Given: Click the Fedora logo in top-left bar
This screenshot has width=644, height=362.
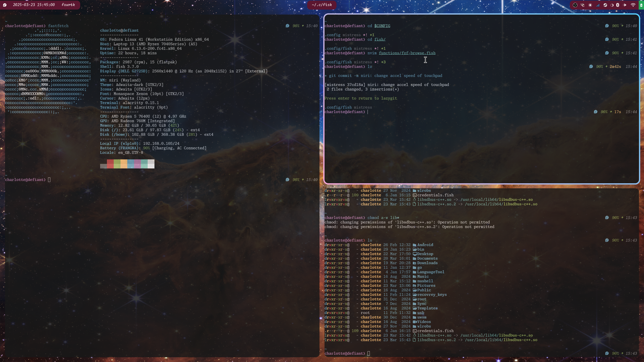Looking at the screenshot, I should tap(5, 5).
